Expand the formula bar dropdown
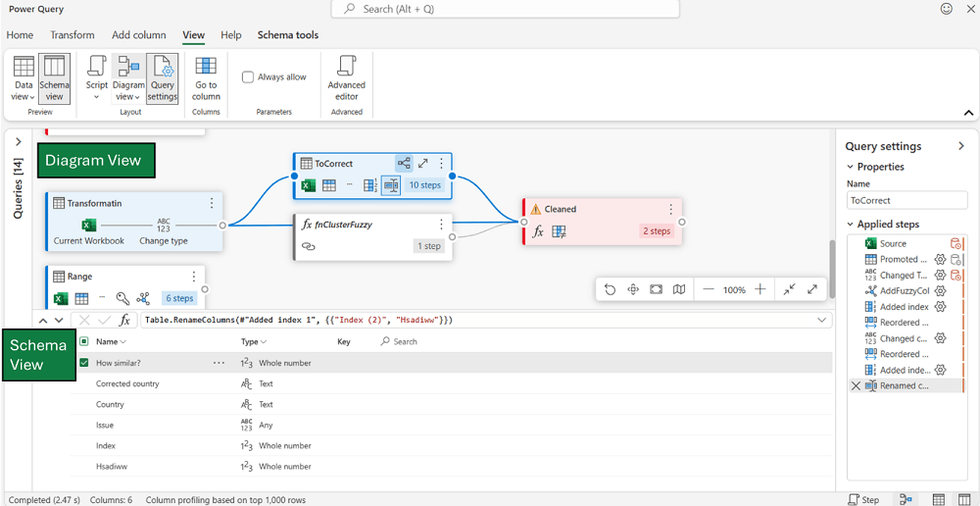 point(822,320)
